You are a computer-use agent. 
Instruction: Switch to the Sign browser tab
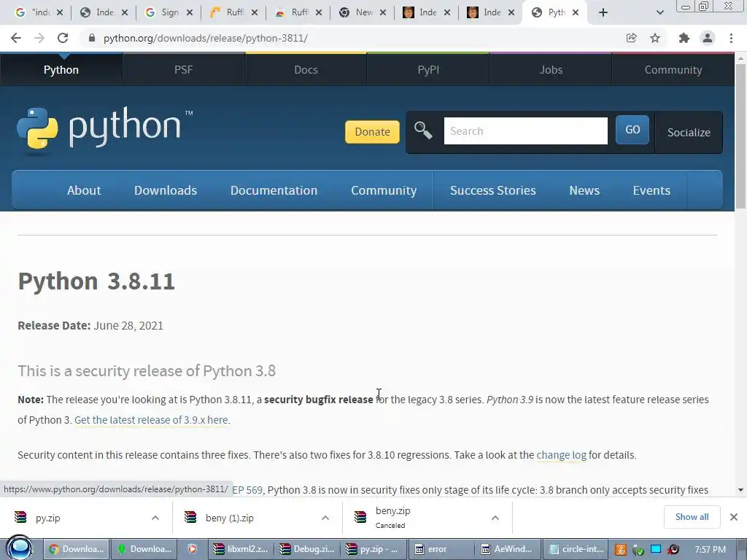point(169,12)
